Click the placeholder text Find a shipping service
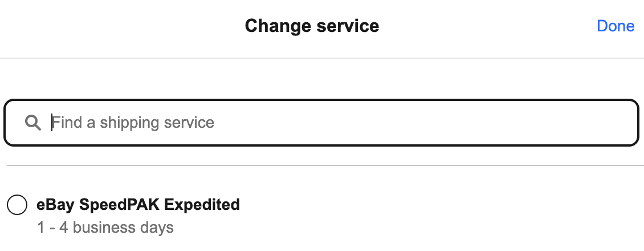Image resolution: width=644 pixels, height=251 pixels. pyautogui.click(x=133, y=123)
